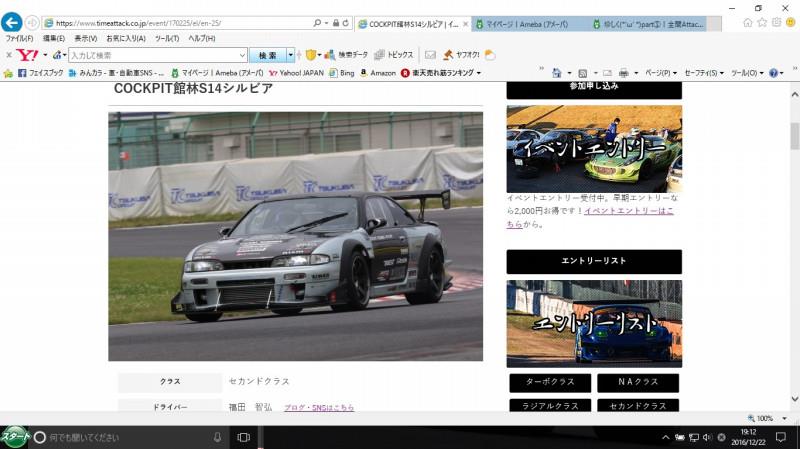The image size is (800, 449).
Task: Expand dropdown arrow beside 検索 button
Action: pos(291,55)
